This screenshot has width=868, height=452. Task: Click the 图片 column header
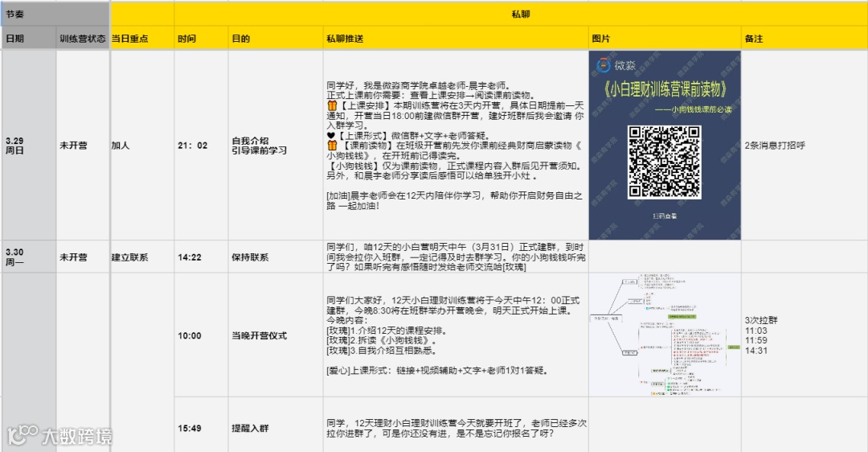pyautogui.click(x=665, y=39)
